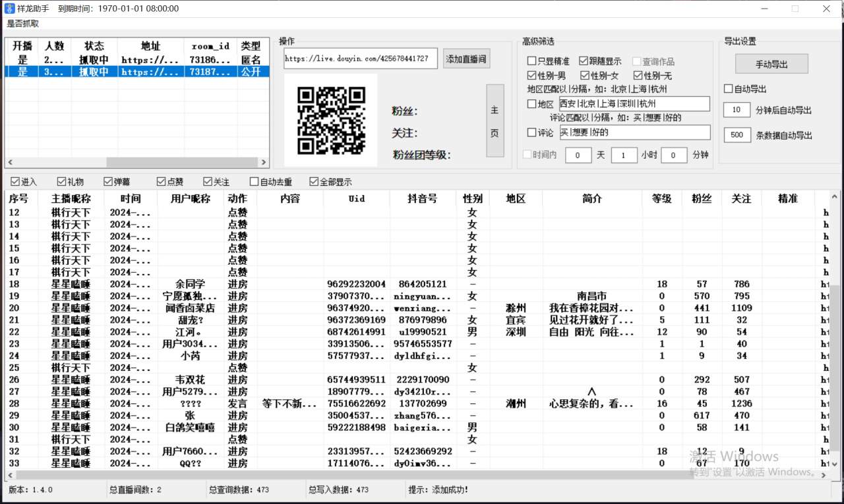Click 版本: 1.4.0 in status bar
The image size is (844, 504).
point(30,490)
